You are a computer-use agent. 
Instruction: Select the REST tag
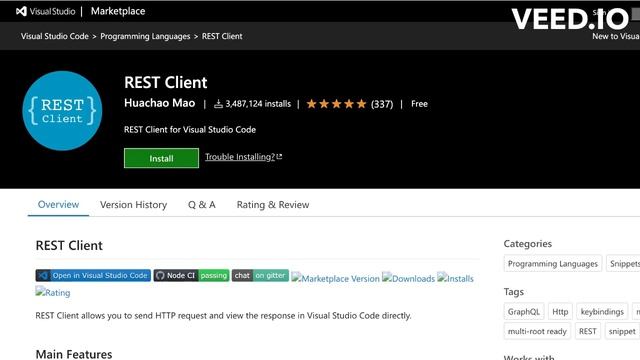click(x=587, y=331)
